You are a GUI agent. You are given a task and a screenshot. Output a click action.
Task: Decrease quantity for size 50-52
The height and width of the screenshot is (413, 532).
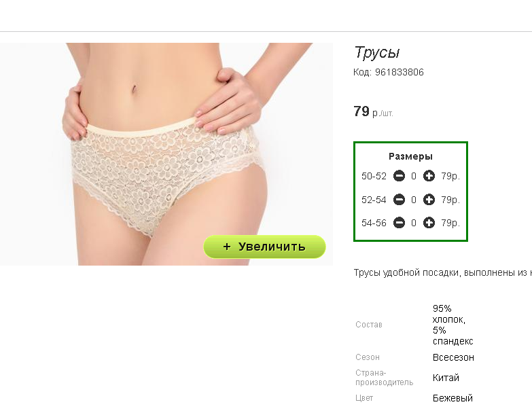pos(399,176)
